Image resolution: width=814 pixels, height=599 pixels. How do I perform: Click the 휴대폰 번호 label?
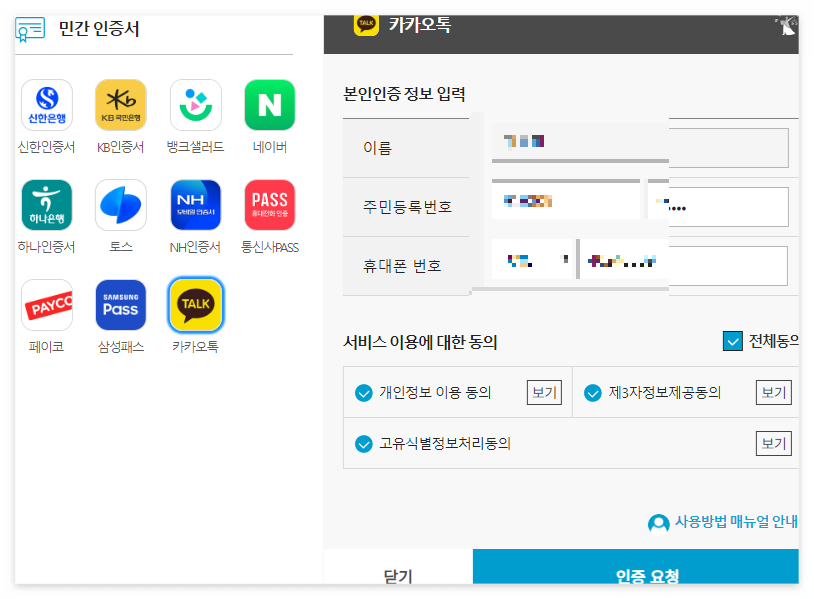pos(402,266)
